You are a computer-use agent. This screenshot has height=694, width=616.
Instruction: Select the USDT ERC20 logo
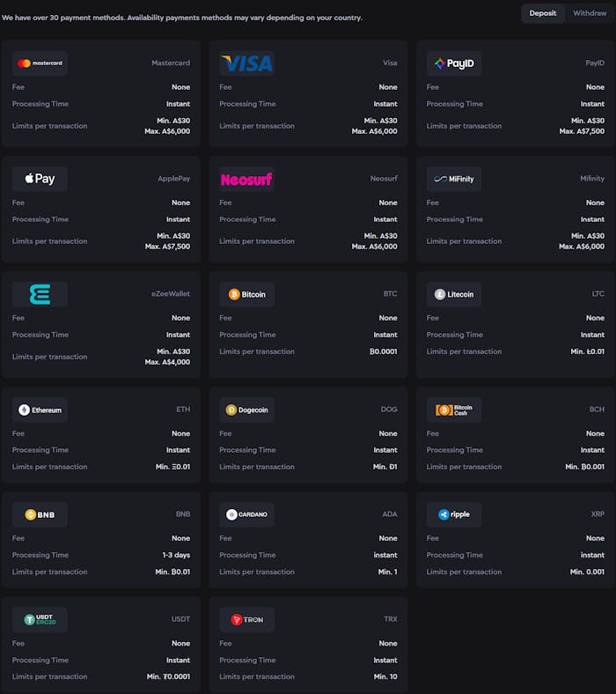click(40, 619)
